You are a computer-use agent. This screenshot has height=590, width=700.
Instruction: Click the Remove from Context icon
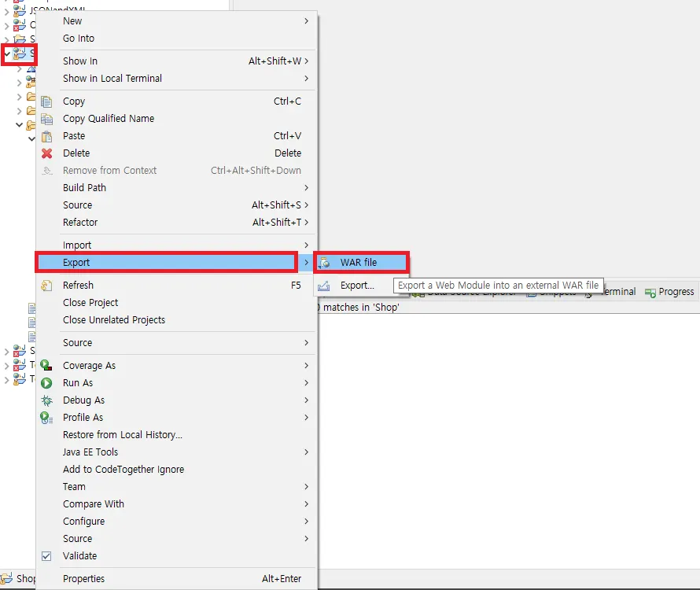pyautogui.click(x=47, y=171)
